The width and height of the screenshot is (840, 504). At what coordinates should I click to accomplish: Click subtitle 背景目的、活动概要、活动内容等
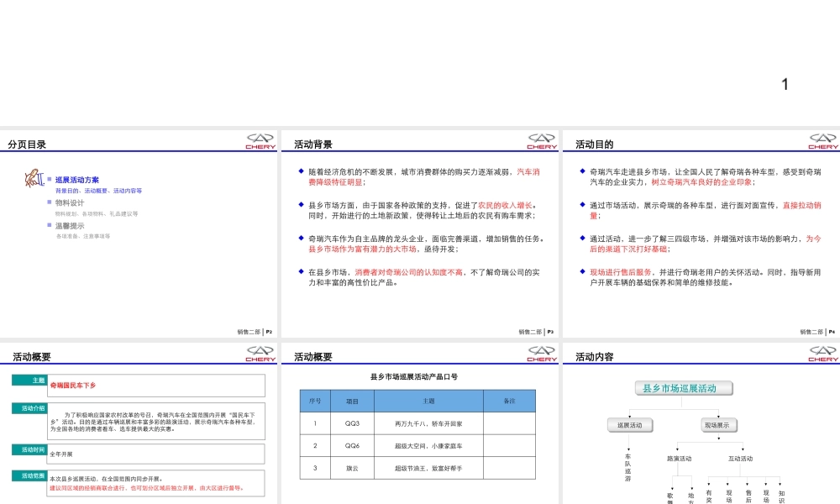(x=98, y=191)
